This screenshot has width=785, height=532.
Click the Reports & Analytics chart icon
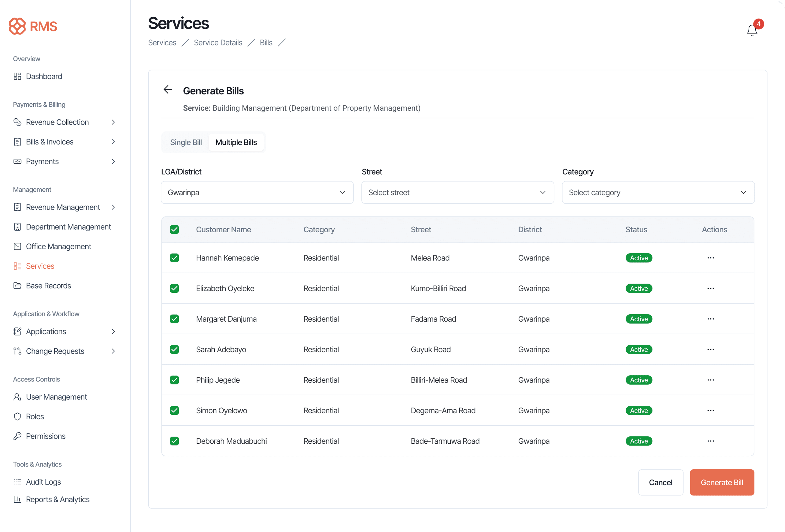click(x=17, y=500)
